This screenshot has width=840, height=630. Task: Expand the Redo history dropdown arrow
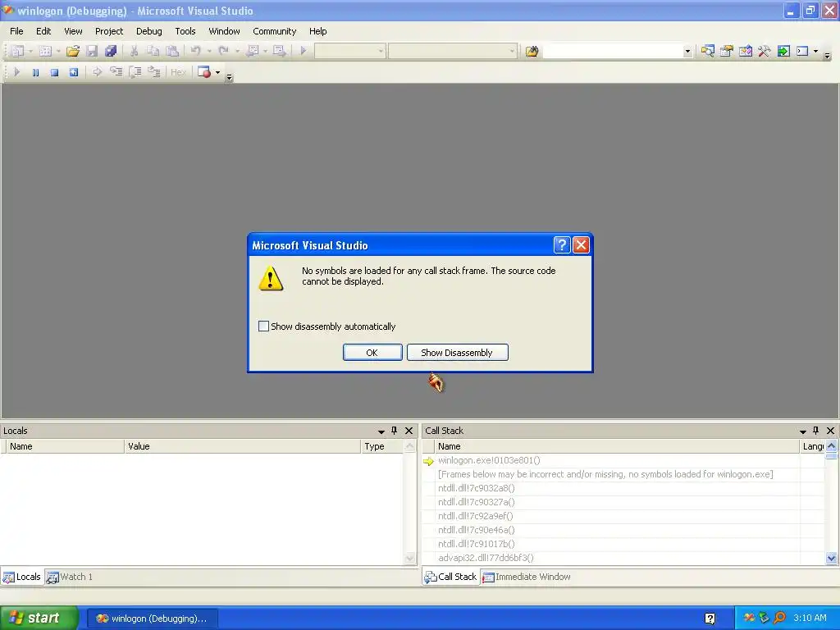click(x=237, y=52)
